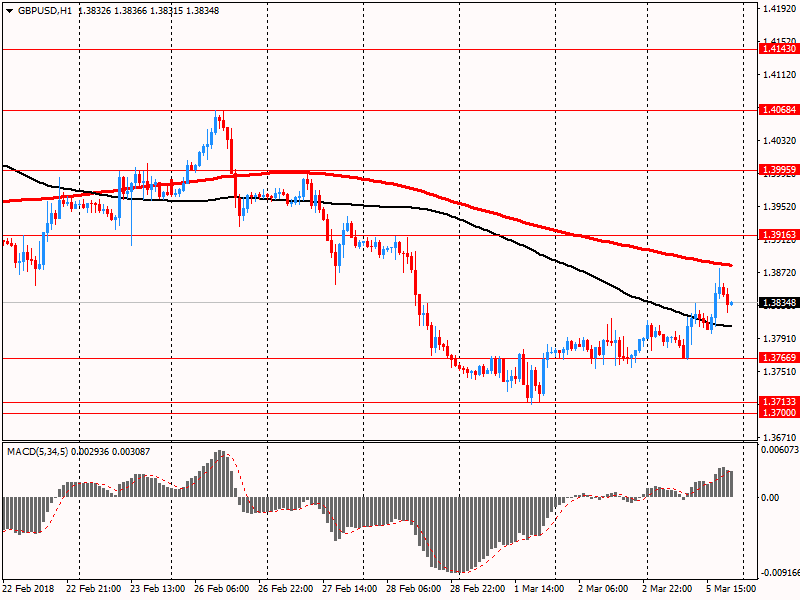Click the GBPUSD,H1 chart title
This screenshot has height=600, width=800.
[45, 10]
